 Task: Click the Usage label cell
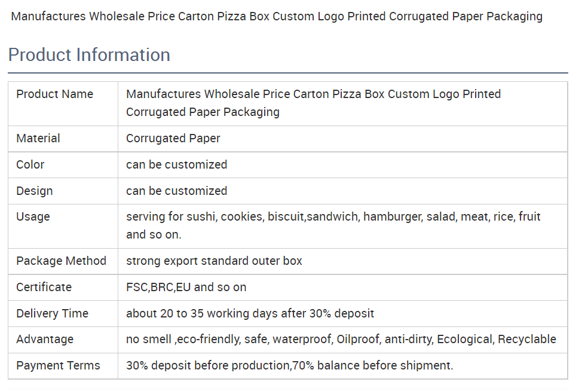tap(33, 217)
